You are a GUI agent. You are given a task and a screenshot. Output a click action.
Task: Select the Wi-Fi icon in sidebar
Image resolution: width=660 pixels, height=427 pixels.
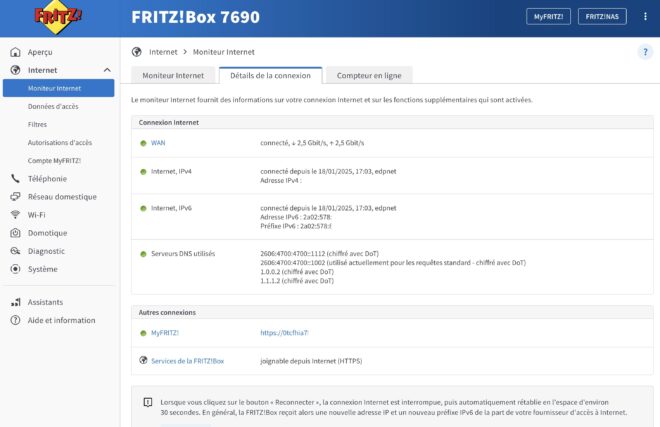point(15,215)
